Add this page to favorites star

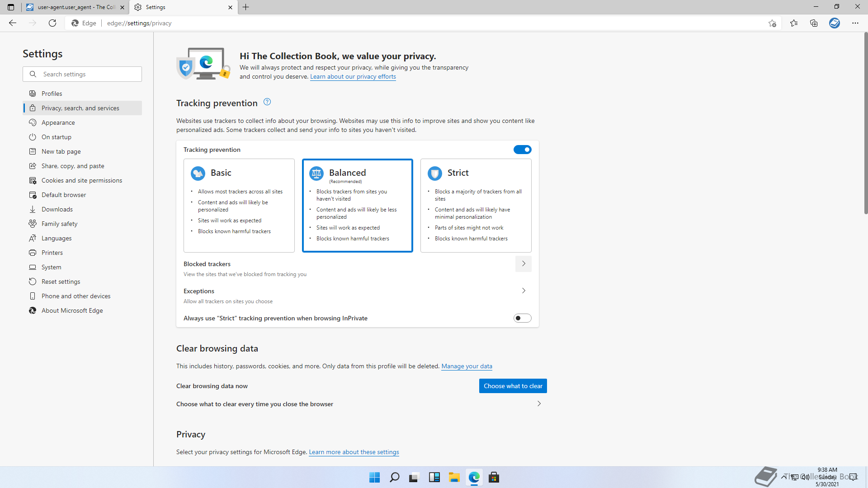coord(772,23)
